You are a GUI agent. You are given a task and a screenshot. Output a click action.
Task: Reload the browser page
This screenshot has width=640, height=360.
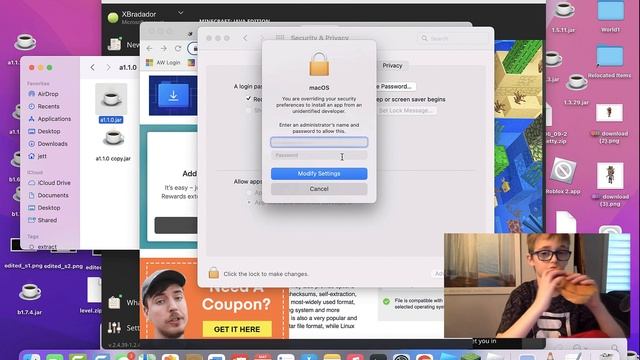178,48
